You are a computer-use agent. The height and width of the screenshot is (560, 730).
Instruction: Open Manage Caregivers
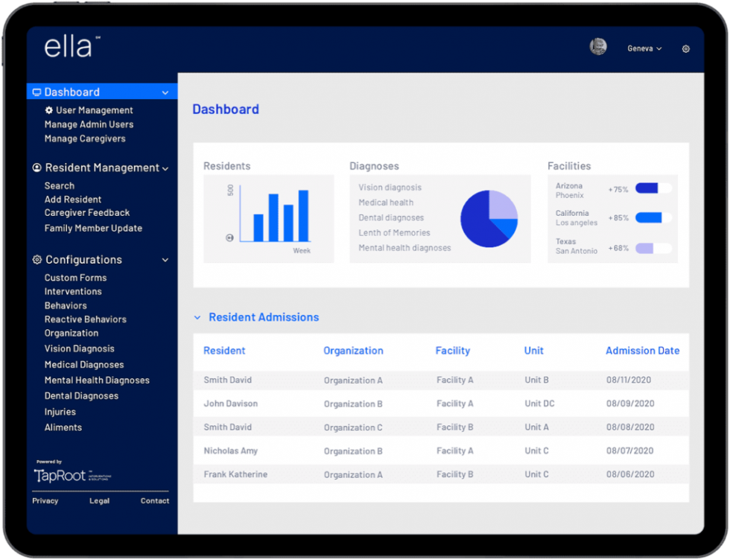(84, 139)
